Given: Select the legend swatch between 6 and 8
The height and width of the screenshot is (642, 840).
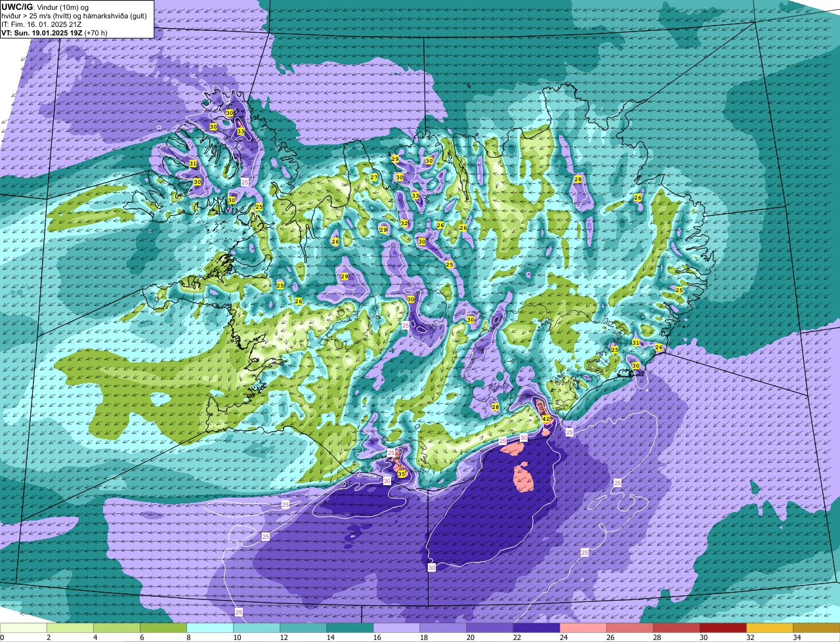Looking at the screenshot, I should (x=163, y=628).
